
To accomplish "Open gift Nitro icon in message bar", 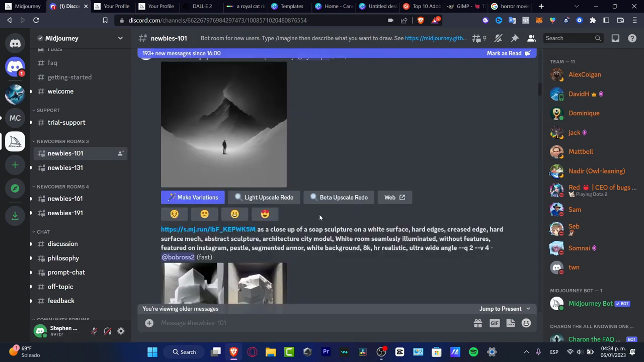I will point(477,323).
